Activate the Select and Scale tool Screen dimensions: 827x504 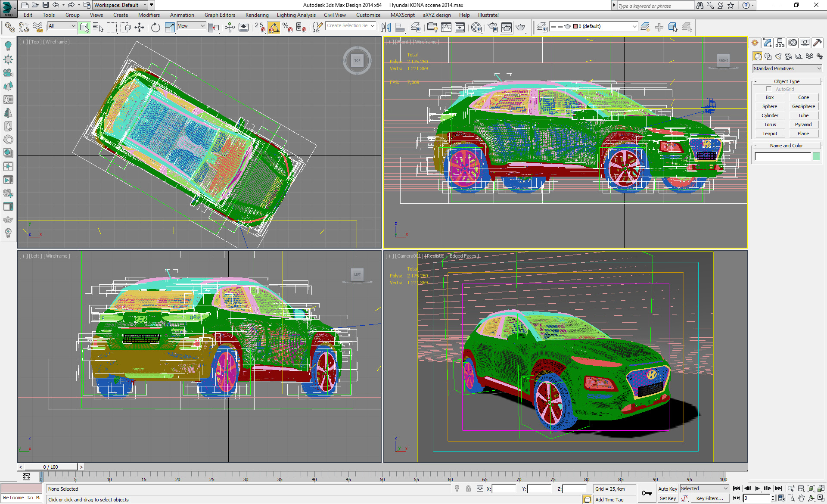click(x=170, y=28)
